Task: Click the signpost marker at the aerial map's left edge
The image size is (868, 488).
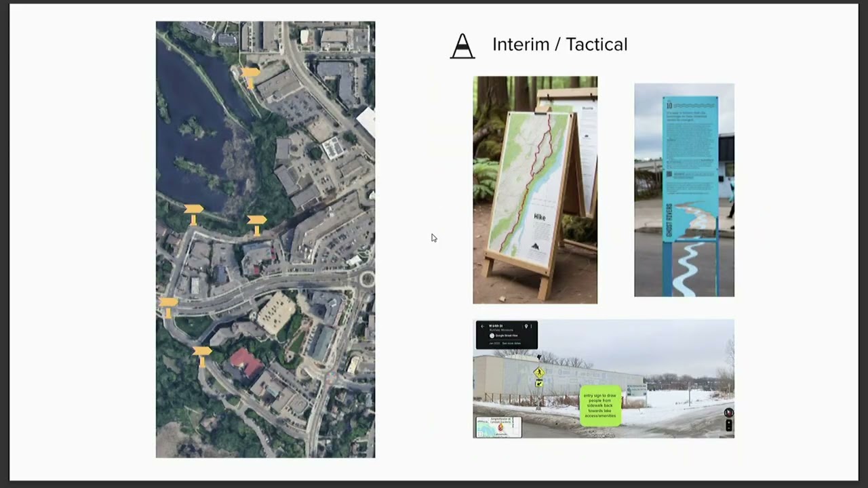Action: 167,307
